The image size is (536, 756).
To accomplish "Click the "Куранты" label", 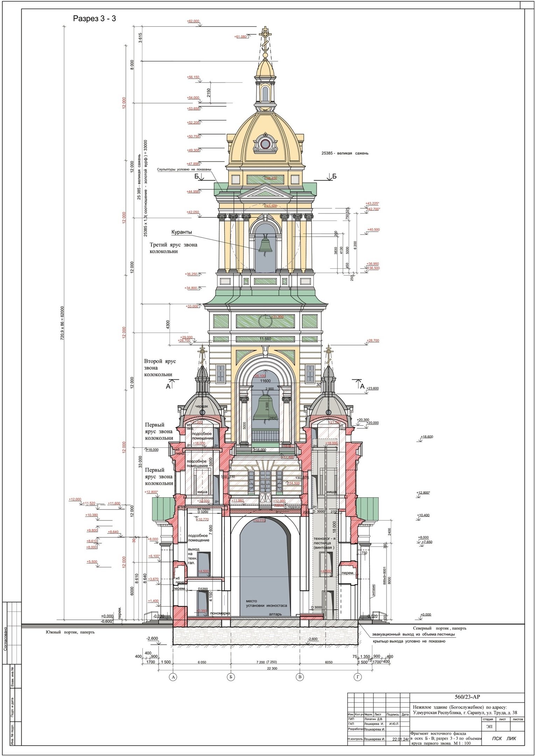I will 182,232.
